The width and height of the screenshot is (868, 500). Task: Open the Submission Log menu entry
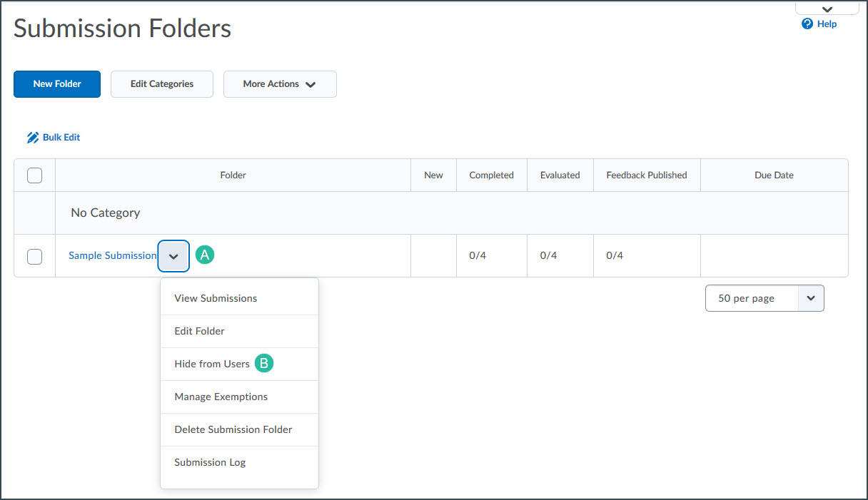pyautogui.click(x=209, y=461)
